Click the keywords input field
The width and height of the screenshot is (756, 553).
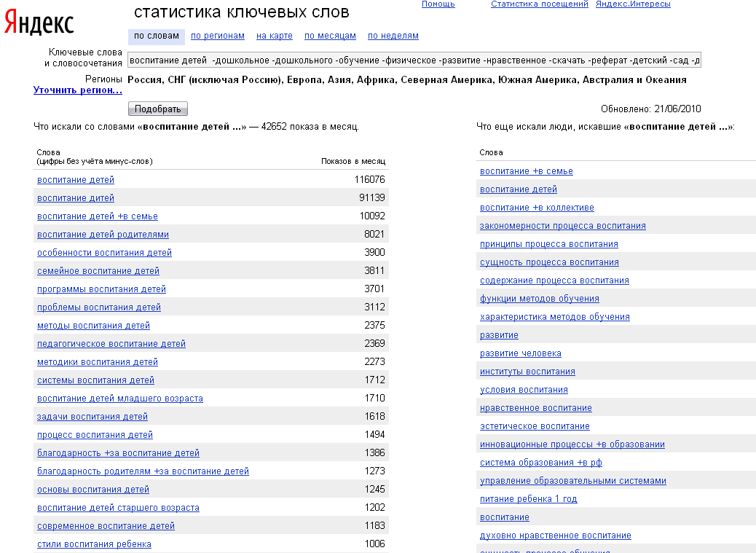414,60
